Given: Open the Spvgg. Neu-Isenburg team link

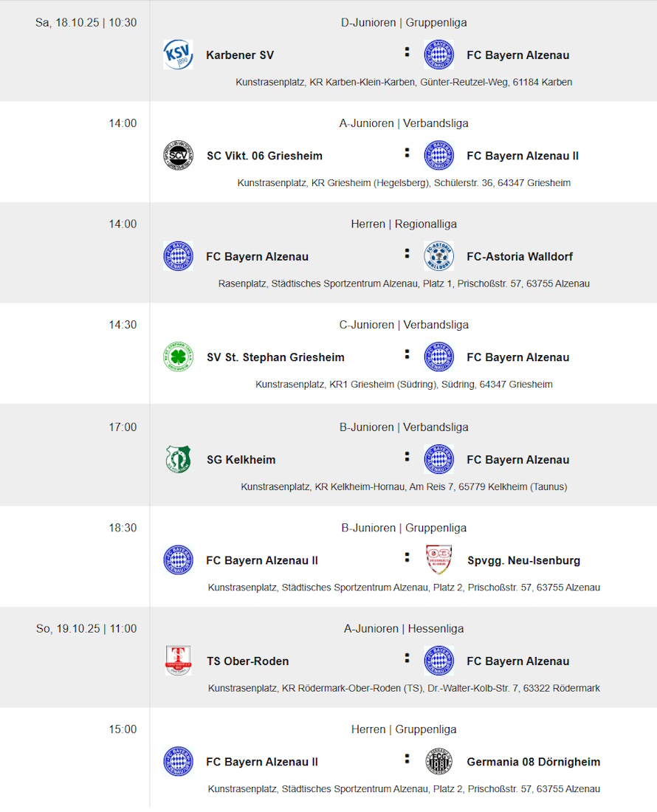Looking at the screenshot, I should click(523, 561).
